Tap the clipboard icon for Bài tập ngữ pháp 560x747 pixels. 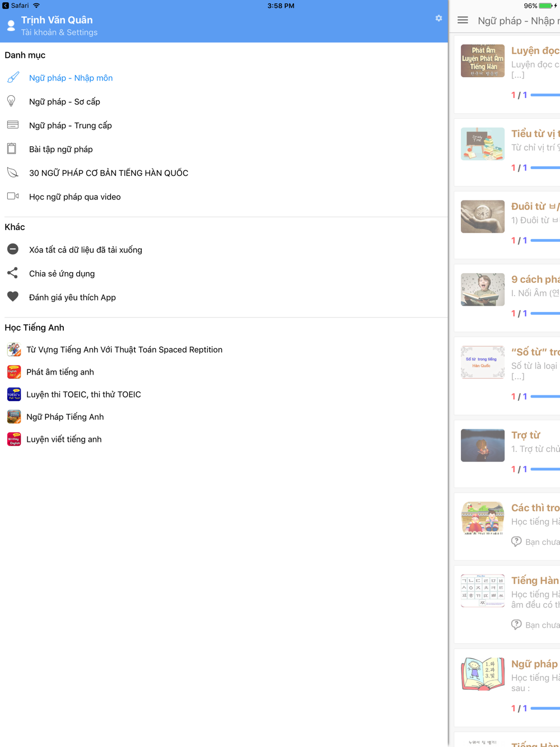point(12,148)
